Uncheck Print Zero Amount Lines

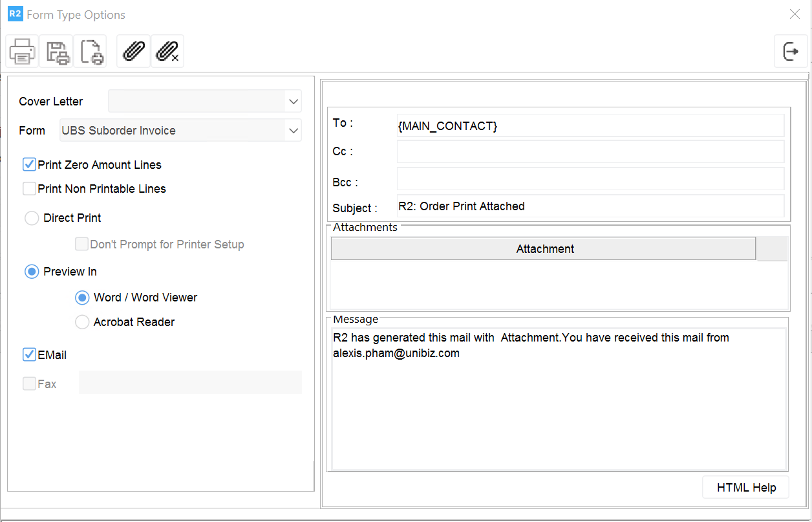click(29, 165)
